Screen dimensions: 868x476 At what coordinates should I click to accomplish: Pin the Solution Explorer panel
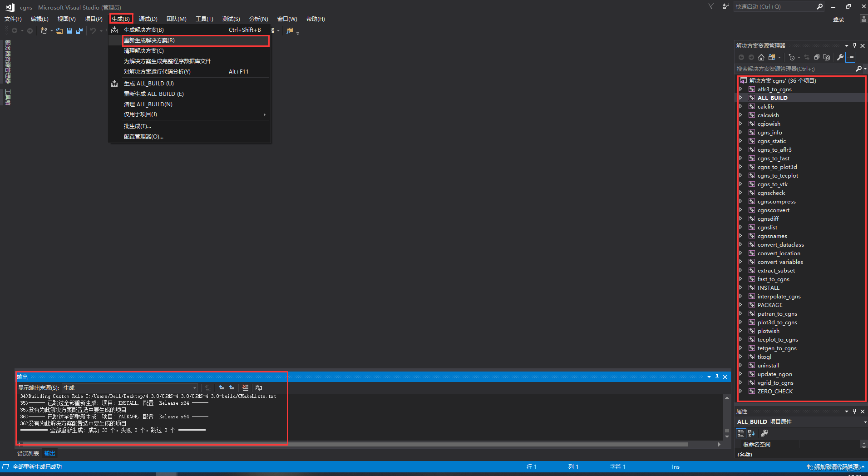click(x=854, y=45)
